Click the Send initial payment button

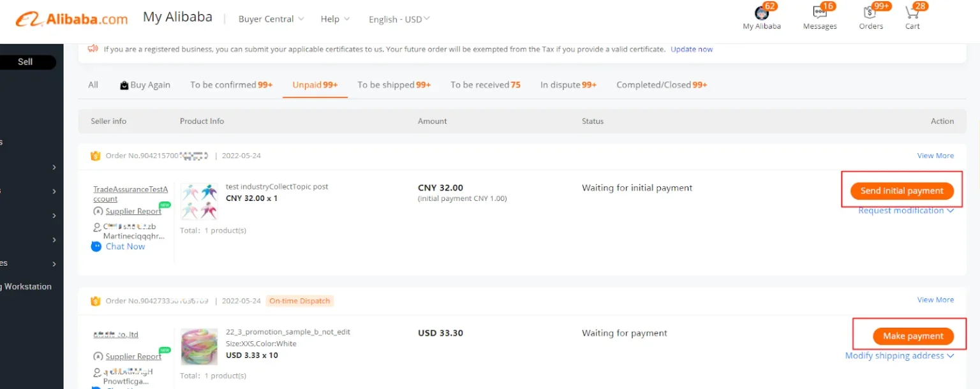(x=902, y=190)
